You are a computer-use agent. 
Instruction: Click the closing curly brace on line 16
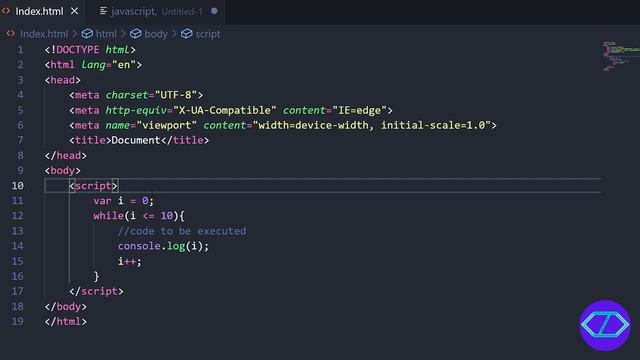click(x=96, y=276)
